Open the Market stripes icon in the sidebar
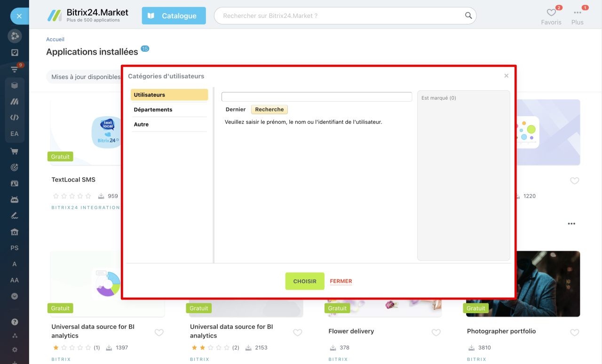The height and width of the screenshot is (364, 602). point(15,101)
